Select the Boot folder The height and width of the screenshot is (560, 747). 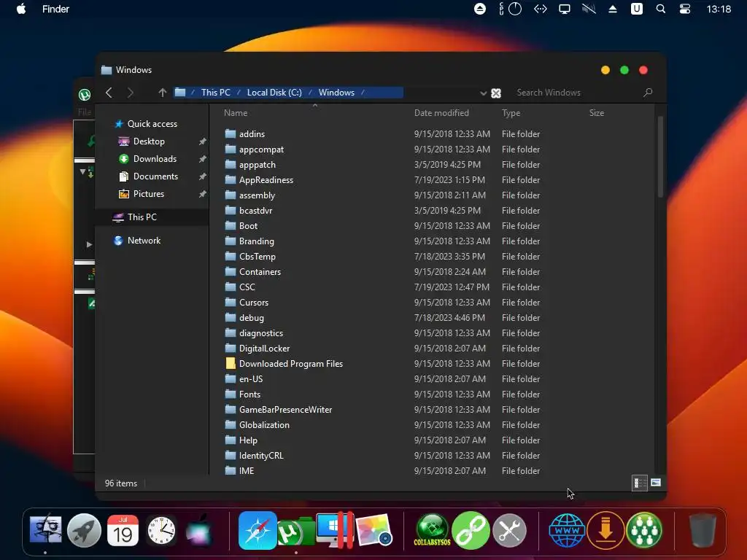point(248,226)
